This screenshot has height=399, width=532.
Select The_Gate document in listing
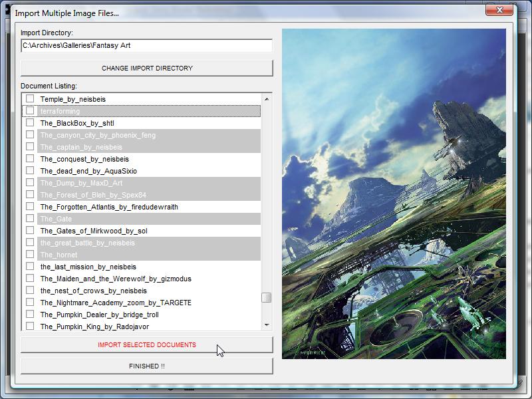(x=56, y=219)
